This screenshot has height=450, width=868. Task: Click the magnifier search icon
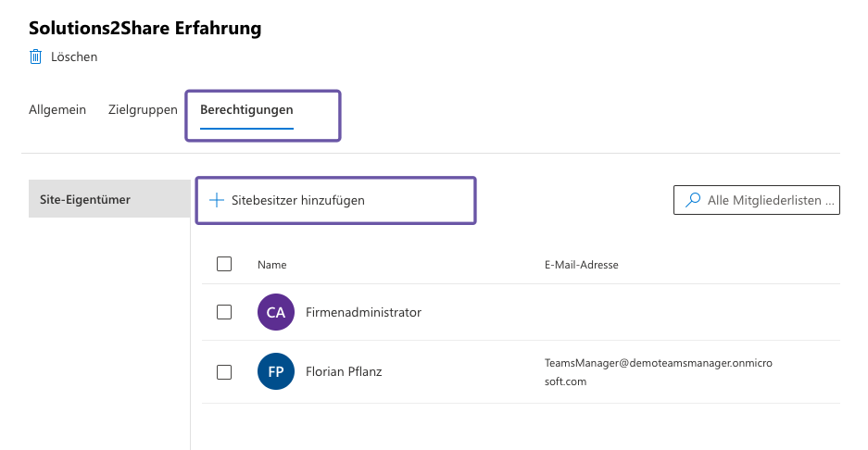693,200
